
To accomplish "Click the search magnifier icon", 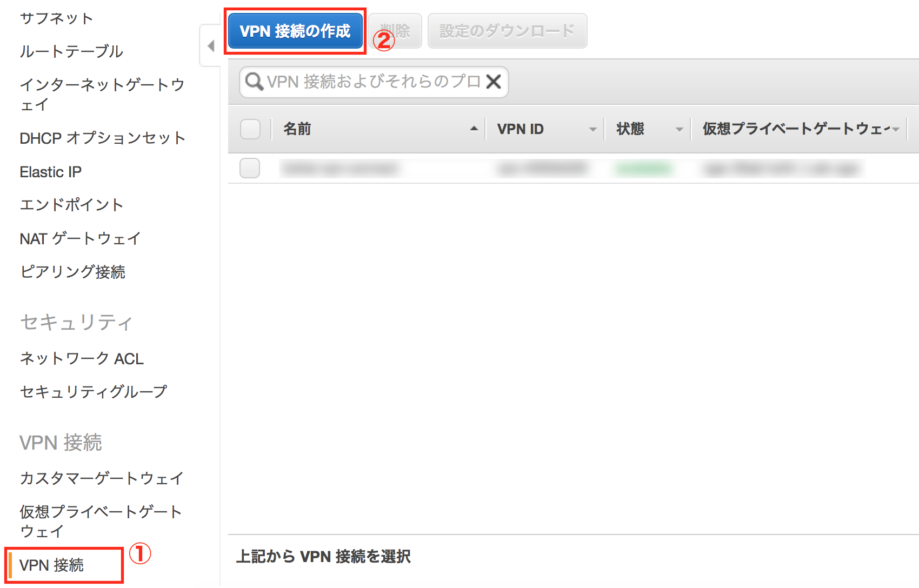I will (x=254, y=82).
